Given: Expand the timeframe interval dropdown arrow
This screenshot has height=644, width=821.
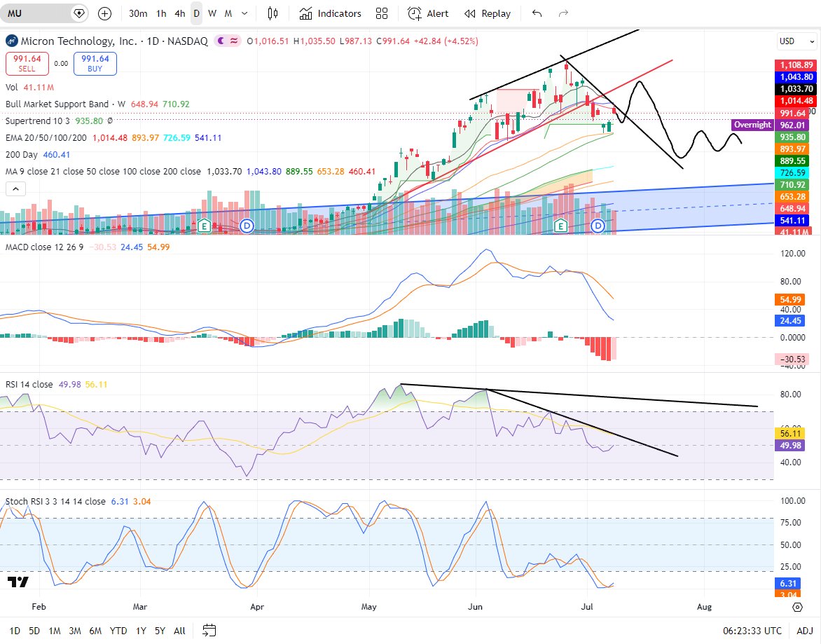Looking at the screenshot, I should click(244, 13).
